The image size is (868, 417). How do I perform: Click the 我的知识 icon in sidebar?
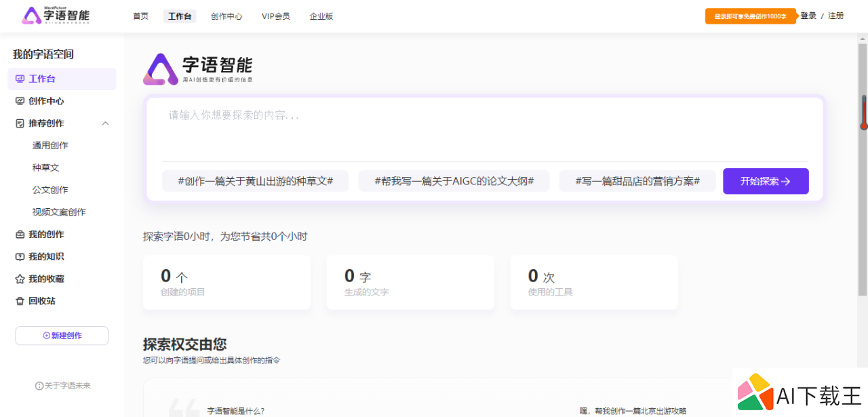(x=20, y=257)
